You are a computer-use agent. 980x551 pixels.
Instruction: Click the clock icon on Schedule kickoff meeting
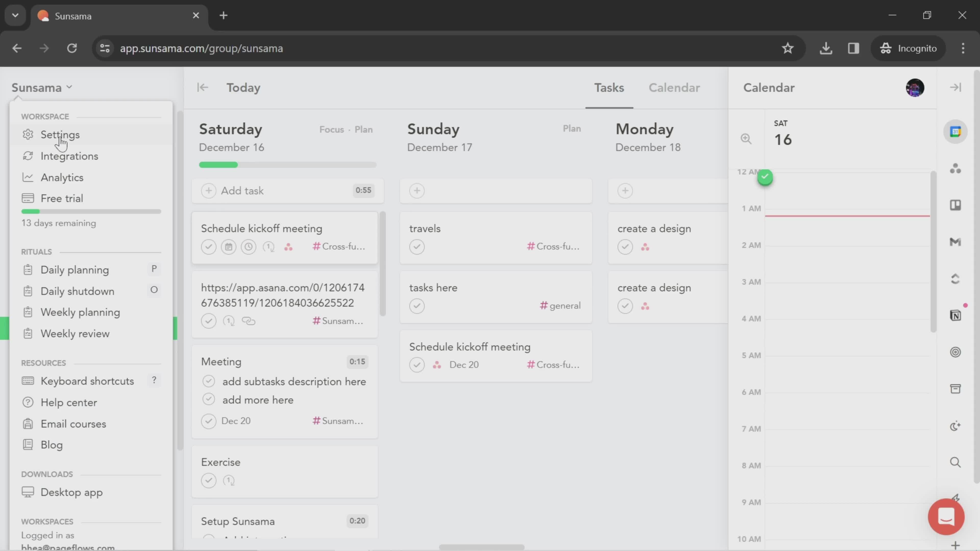(248, 246)
